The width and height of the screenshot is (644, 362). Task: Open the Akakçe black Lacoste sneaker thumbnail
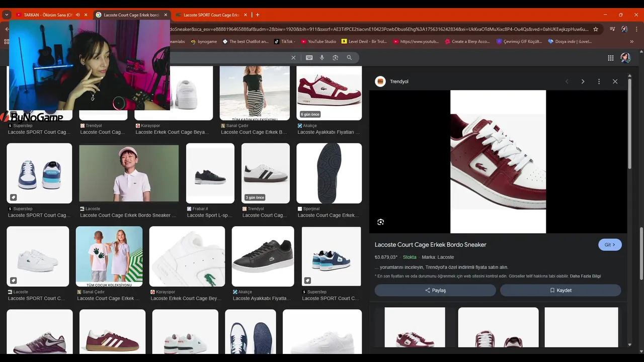(x=263, y=256)
